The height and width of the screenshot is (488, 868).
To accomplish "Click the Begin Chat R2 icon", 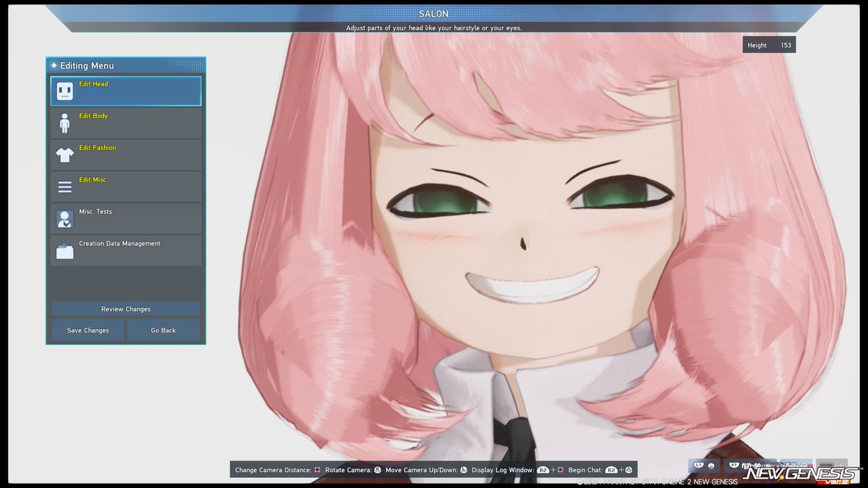I will [x=611, y=470].
